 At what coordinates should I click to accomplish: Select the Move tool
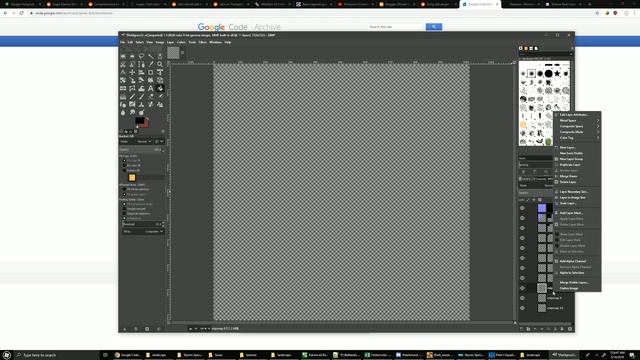click(x=132, y=72)
